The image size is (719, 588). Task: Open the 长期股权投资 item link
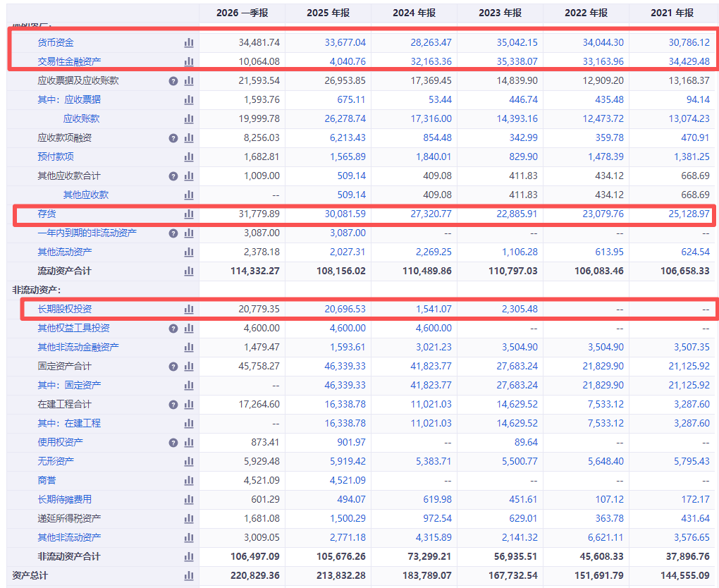[65, 309]
